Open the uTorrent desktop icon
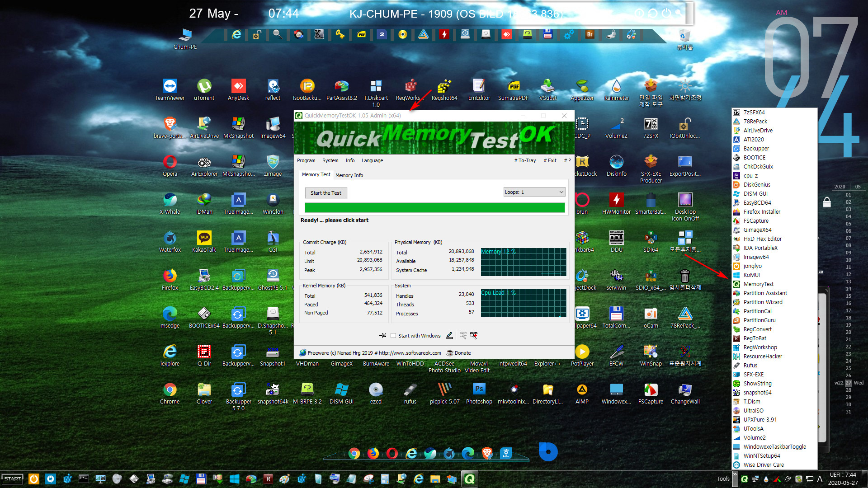Screen dimensions: 868x488 204,89
